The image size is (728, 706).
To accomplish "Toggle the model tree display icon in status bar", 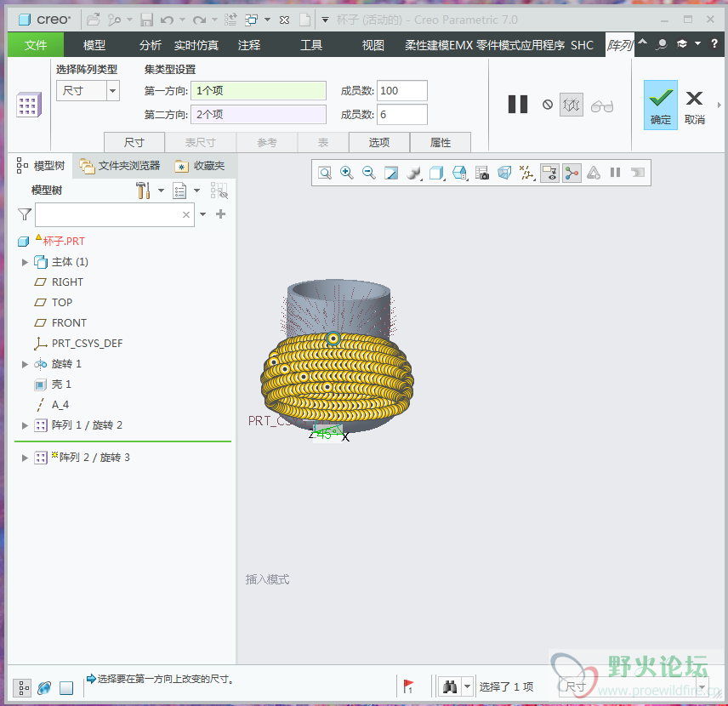I will 22,688.
